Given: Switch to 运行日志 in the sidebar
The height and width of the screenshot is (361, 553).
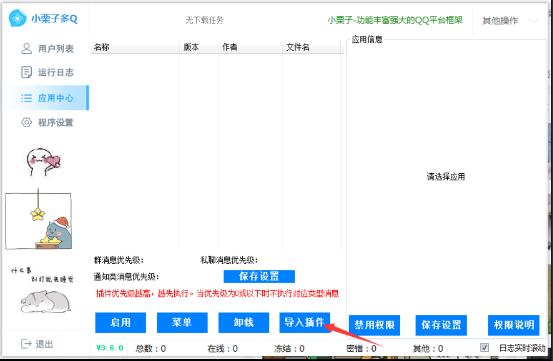Looking at the screenshot, I should [47, 72].
